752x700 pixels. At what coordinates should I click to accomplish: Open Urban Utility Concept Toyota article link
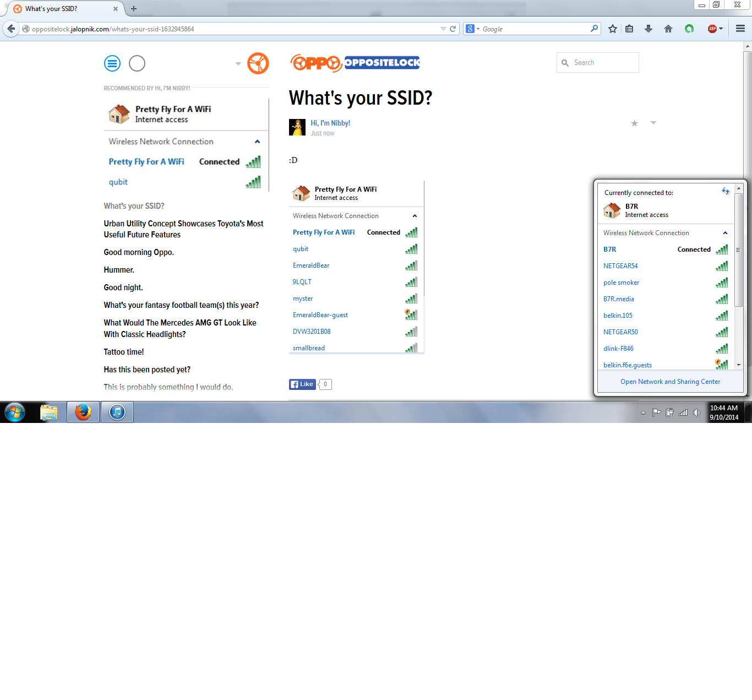(183, 229)
